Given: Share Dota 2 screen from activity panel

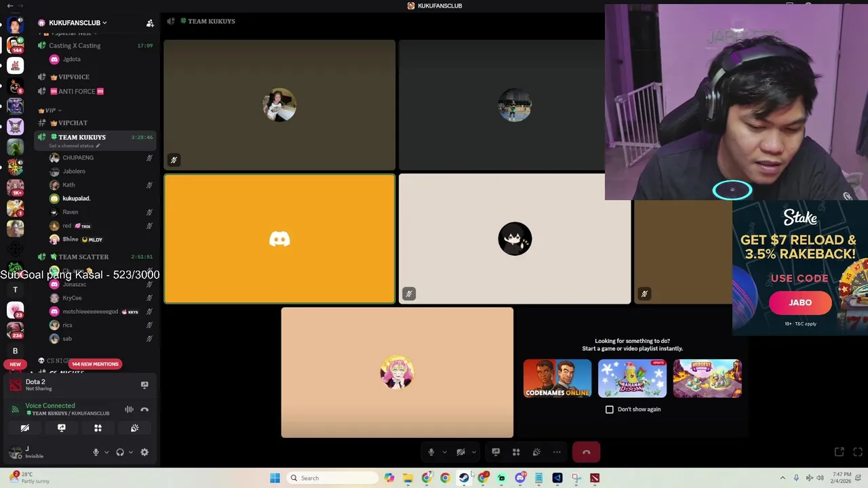Looking at the screenshot, I should coord(144,385).
